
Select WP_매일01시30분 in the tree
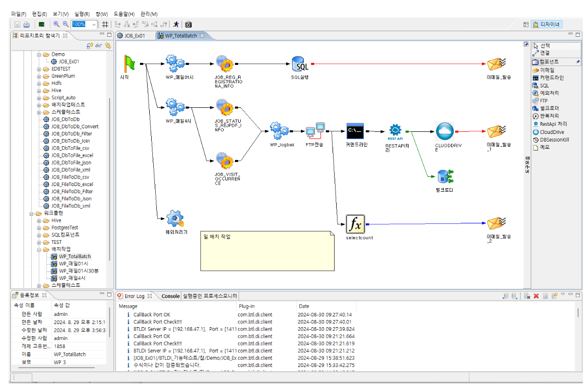point(79,271)
